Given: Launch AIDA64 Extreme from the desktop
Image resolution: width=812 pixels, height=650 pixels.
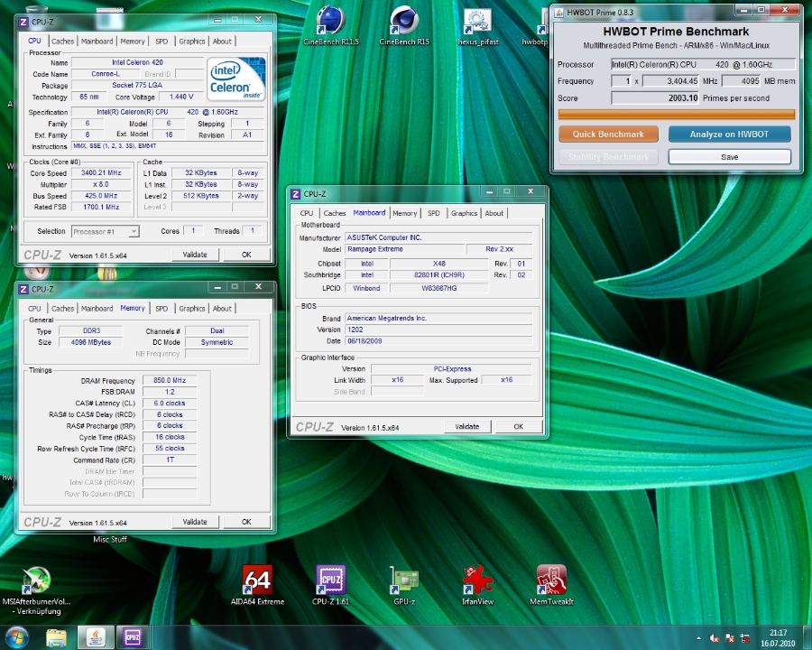Looking at the screenshot, I should pos(257,585).
